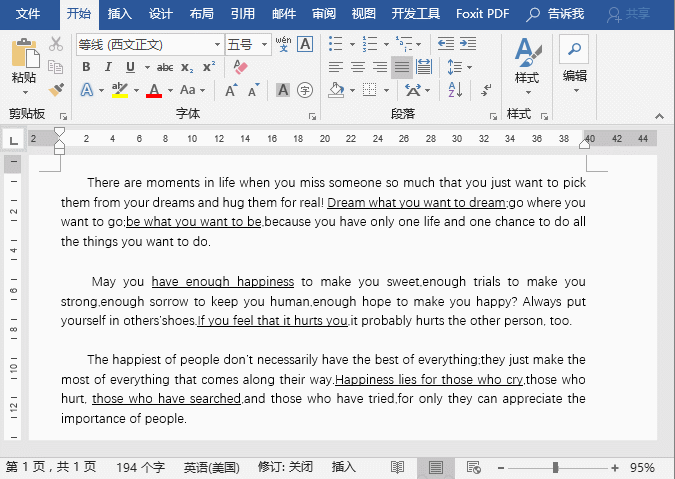The height and width of the screenshot is (479, 675).
Task: Click the sort A-Z icon
Action: pos(455,90)
